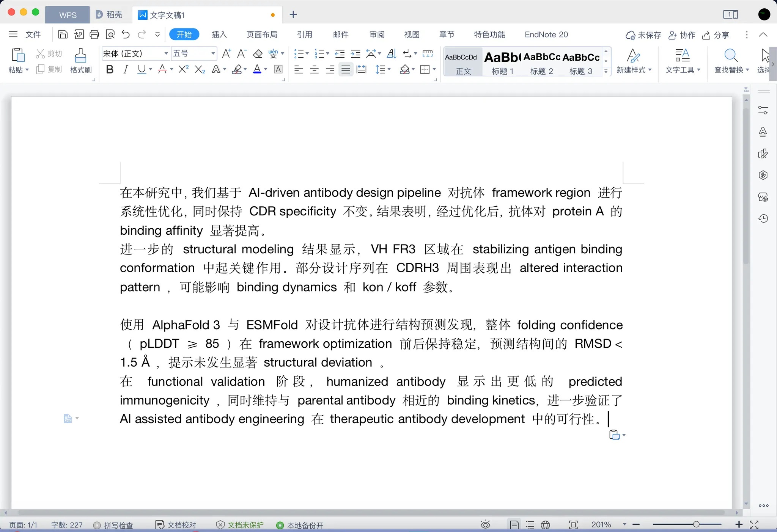Apply superscript formatting icon
Viewport: 777px width, 532px height.
(184, 69)
